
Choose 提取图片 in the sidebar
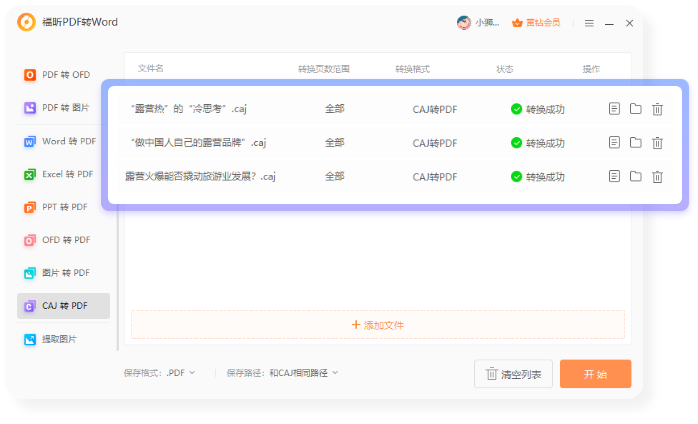(64, 339)
